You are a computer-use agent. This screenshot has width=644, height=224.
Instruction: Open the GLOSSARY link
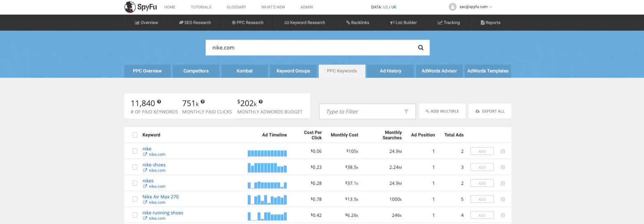236,7
